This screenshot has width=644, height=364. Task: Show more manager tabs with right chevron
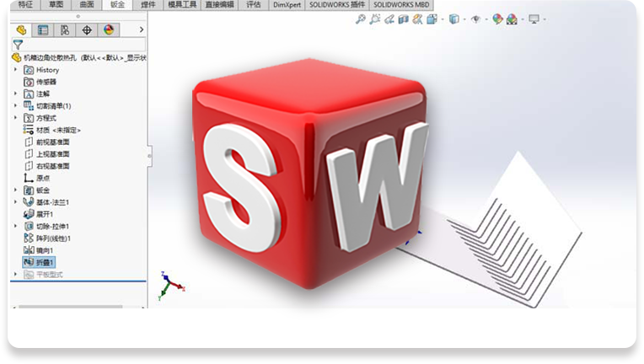click(x=142, y=29)
